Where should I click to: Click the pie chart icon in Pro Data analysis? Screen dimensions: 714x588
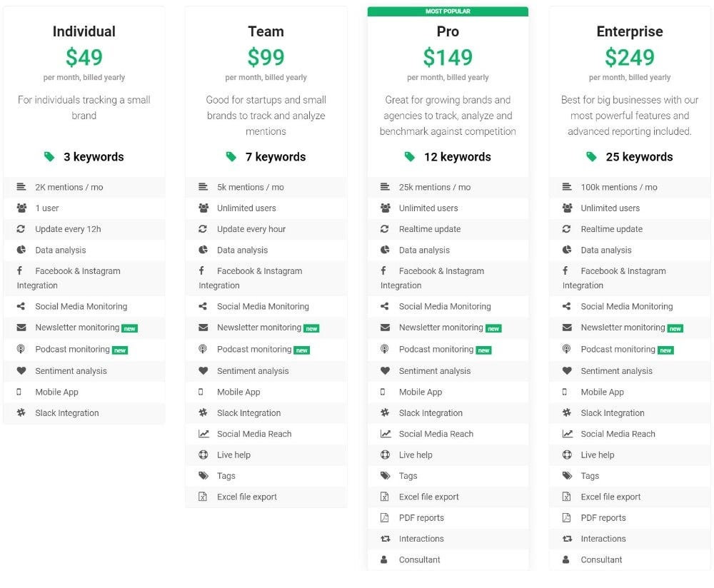[x=385, y=250]
